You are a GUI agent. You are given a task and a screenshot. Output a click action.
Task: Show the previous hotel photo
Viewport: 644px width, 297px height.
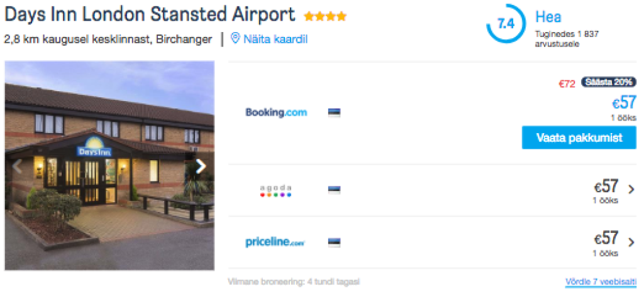pos(18,166)
